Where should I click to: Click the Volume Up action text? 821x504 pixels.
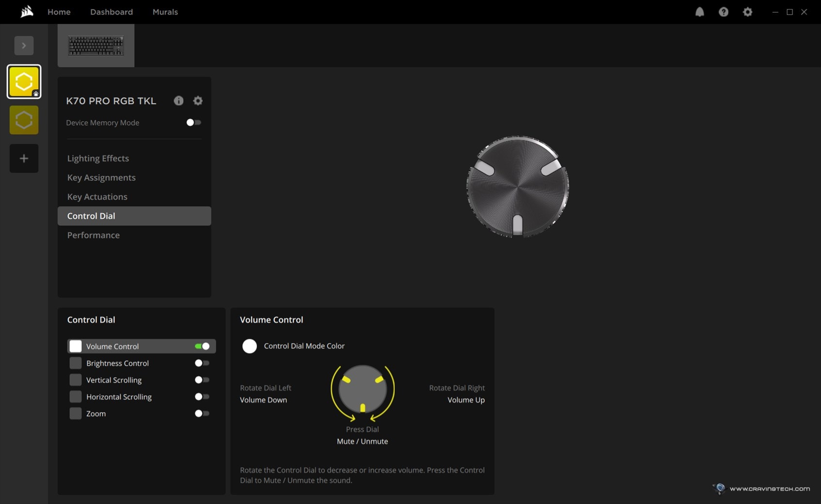(x=466, y=400)
